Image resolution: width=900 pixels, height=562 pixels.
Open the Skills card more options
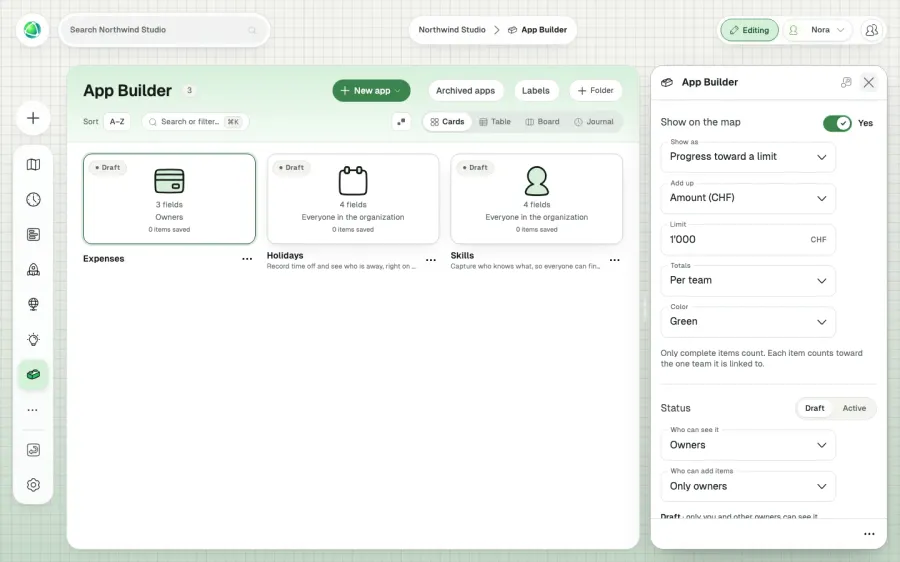click(614, 260)
